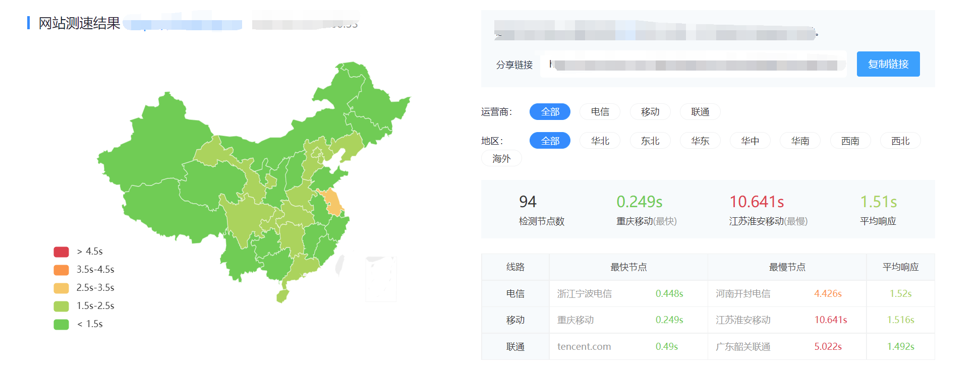The height and width of the screenshot is (373, 980).
Task: Click the 0.49s value in 联通 row
Action: click(667, 347)
